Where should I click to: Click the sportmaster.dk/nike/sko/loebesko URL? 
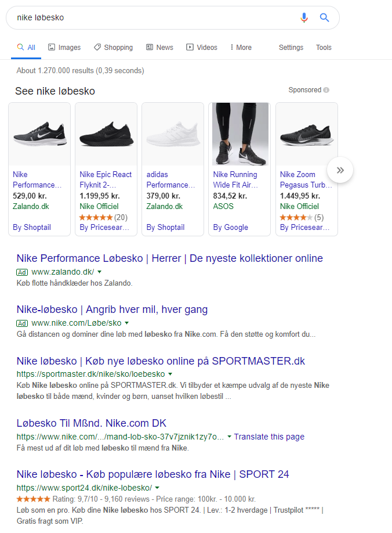tap(90, 374)
